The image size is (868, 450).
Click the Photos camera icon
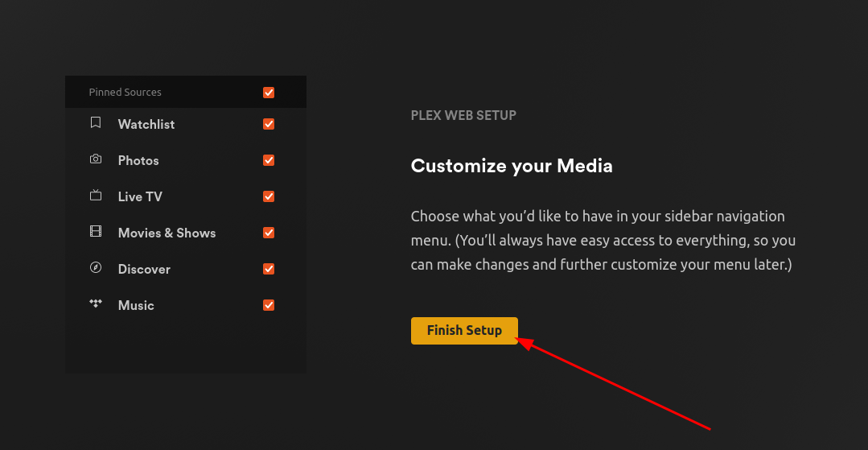coord(96,159)
